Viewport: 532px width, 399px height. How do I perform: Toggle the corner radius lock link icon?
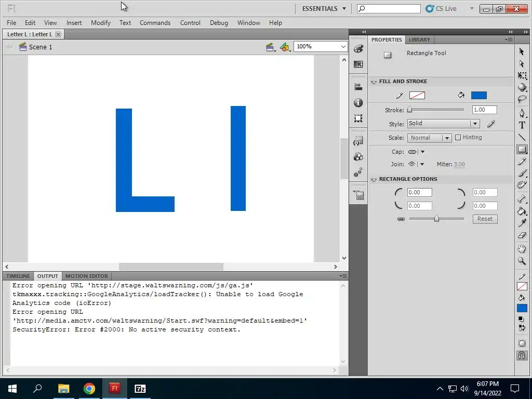[x=401, y=219]
